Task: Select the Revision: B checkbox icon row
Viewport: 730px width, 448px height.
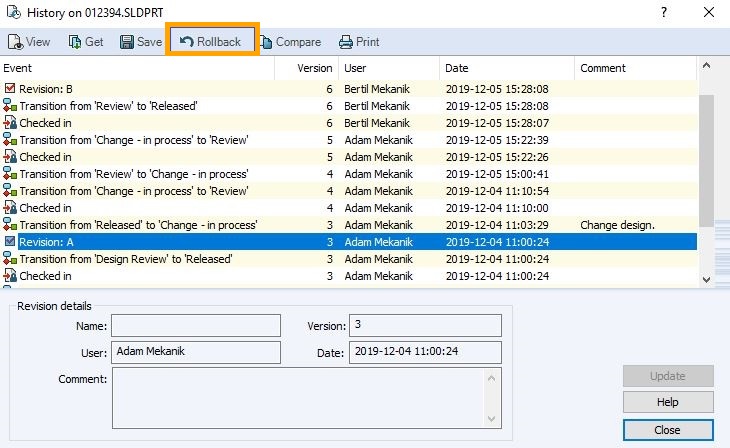Action: coord(10,89)
